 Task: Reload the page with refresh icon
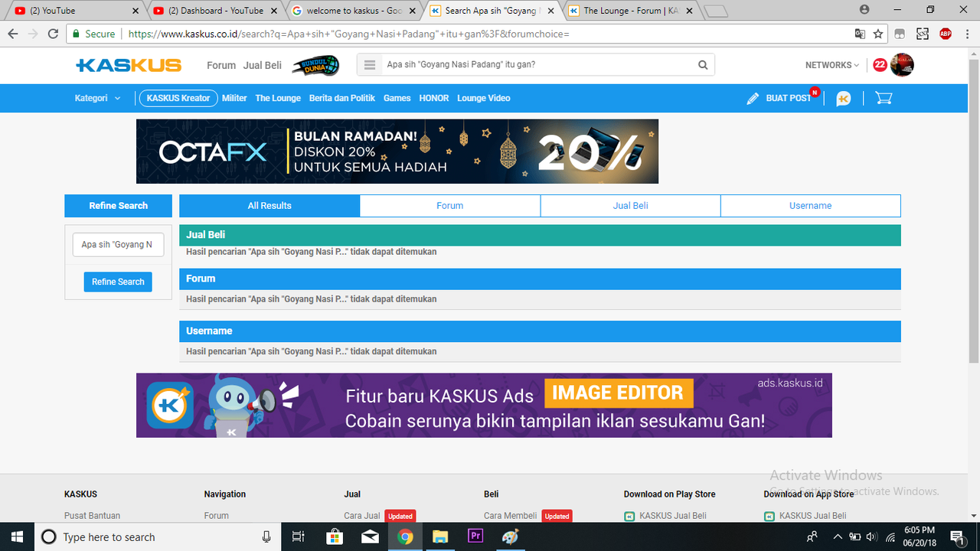click(53, 34)
